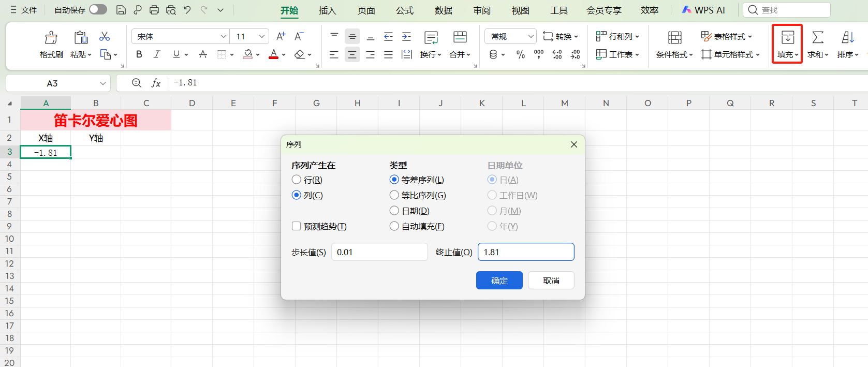Open the 文件 menu

click(x=23, y=10)
